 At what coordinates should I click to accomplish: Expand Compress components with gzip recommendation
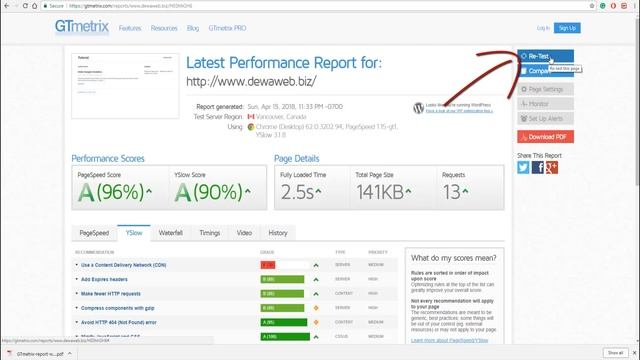coord(118,308)
